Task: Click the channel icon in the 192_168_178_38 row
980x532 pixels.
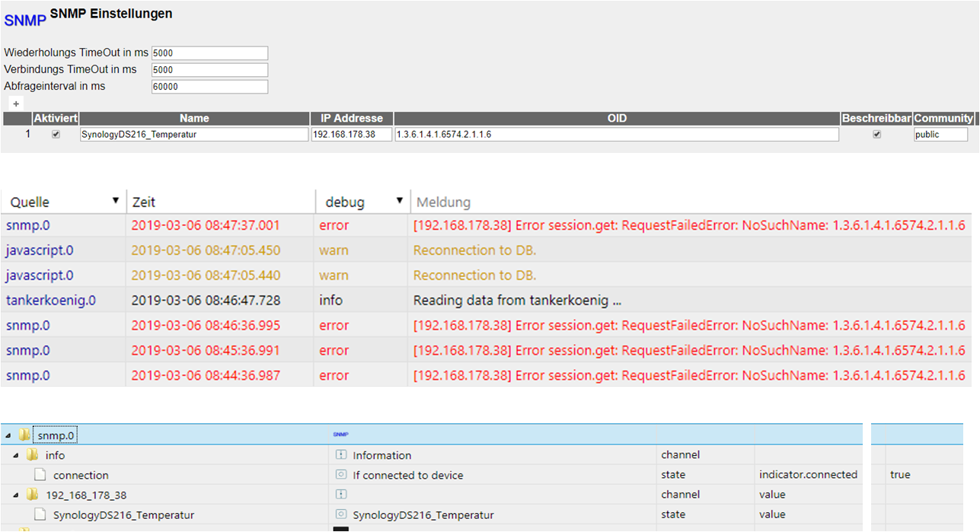Action: 341,495
